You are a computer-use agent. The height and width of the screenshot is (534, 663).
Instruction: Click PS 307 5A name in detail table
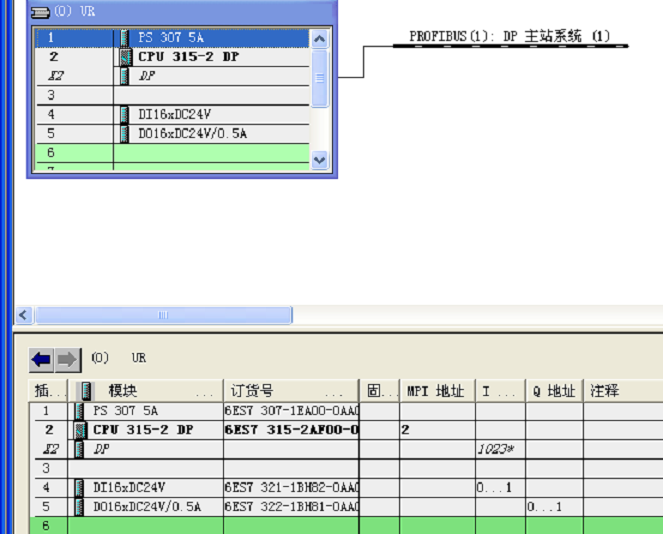pyautogui.click(x=126, y=411)
